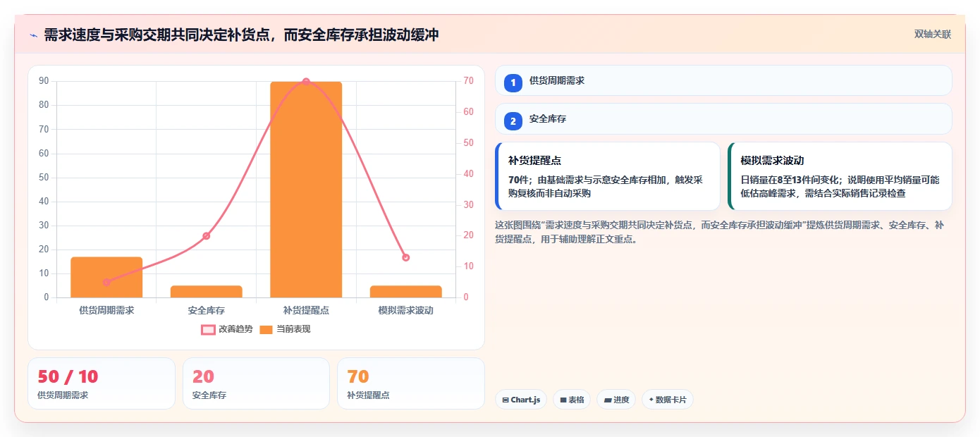Screen dimensions: 980x437
Task: Click the blue number 1 badge
Action: click(513, 82)
